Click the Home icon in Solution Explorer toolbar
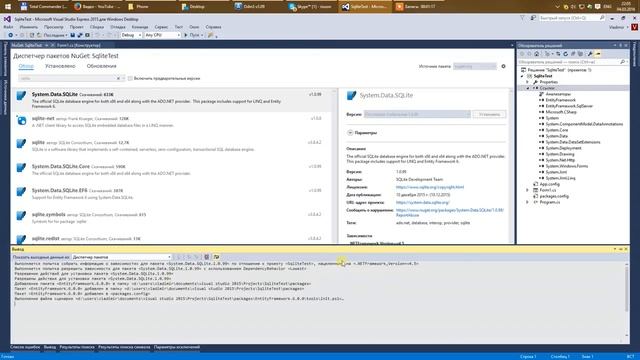Screen dimensions: 640x360 [x=537, y=54]
